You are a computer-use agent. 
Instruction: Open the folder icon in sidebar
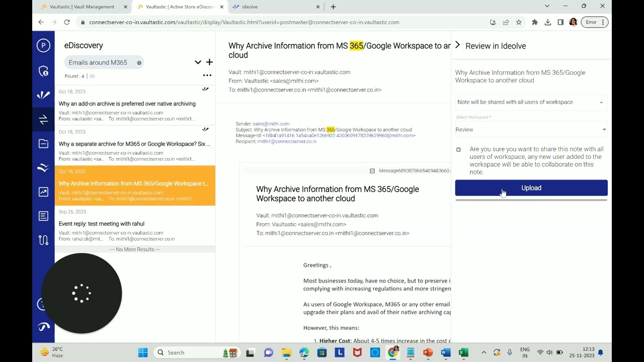pos(43,143)
